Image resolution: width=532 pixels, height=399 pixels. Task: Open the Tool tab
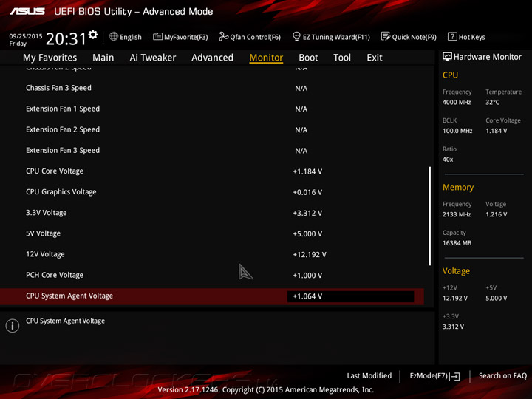tap(342, 58)
